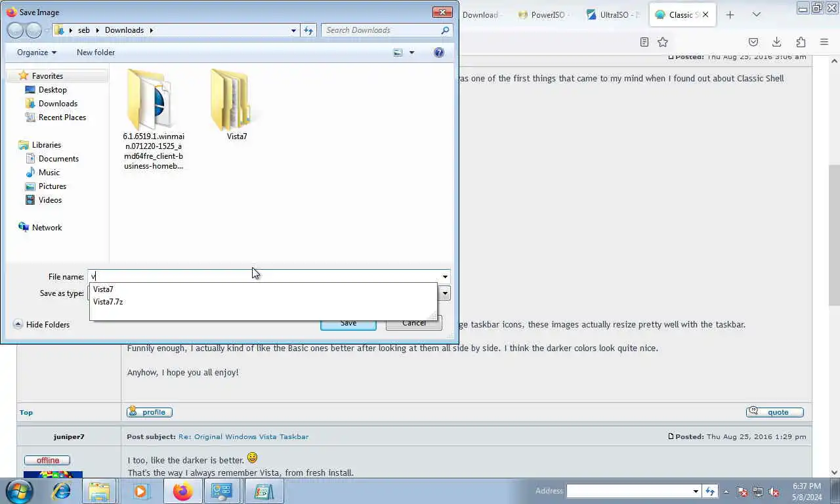This screenshot has height=504, width=840.
Task: Toggle Firefox reader view icon
Action: (644, 42)
